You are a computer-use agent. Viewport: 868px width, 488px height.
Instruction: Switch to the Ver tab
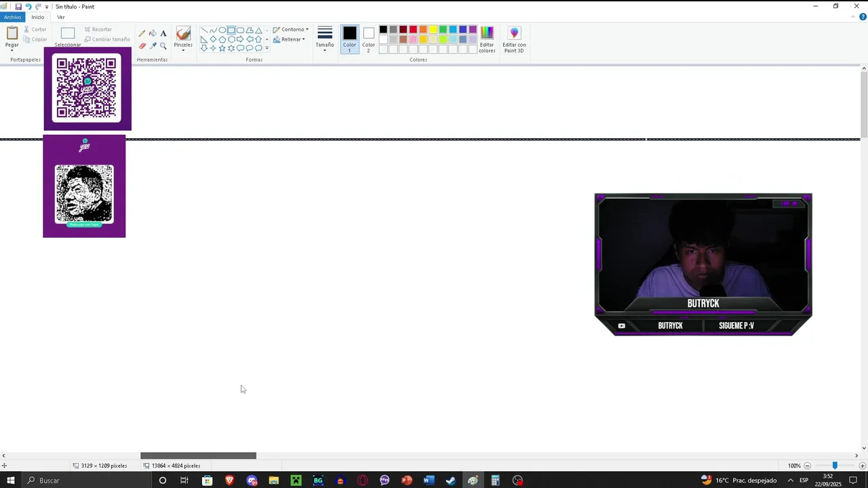pyautogui.click(x=61, y=17)
